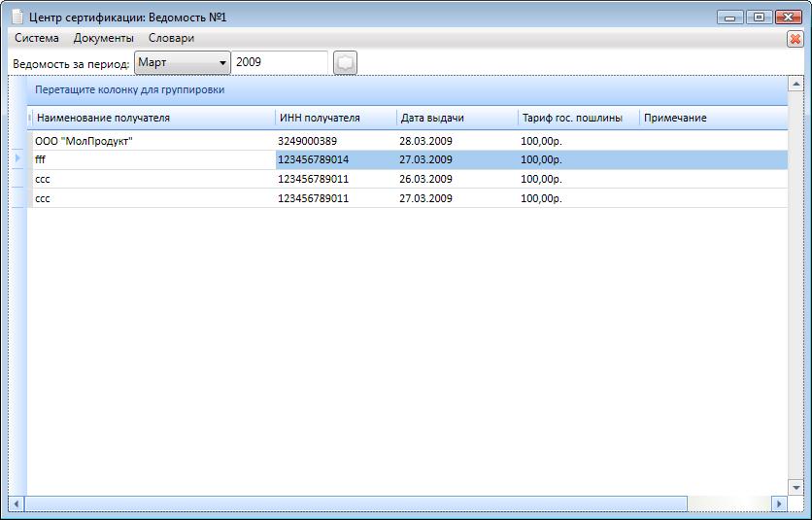Sort by Дата выдачи column header
The image size is (812, 520).
tap(457, 118)
